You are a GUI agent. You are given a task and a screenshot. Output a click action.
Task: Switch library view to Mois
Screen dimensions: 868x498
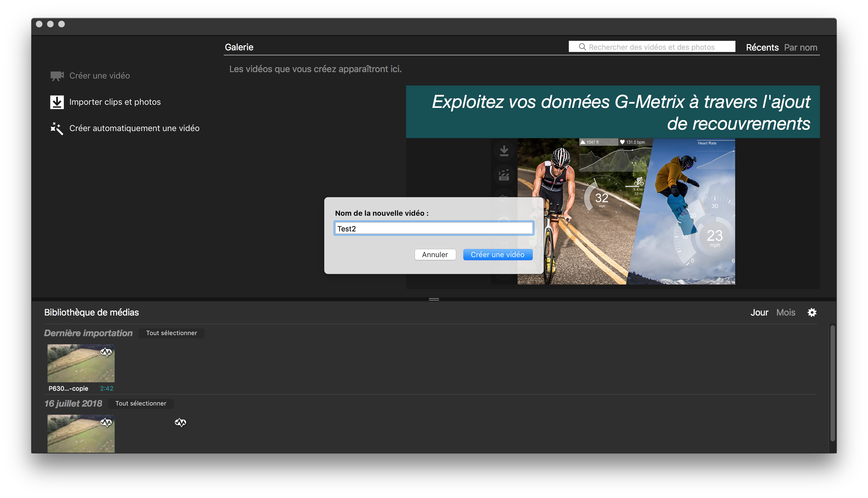coord(786,312)
